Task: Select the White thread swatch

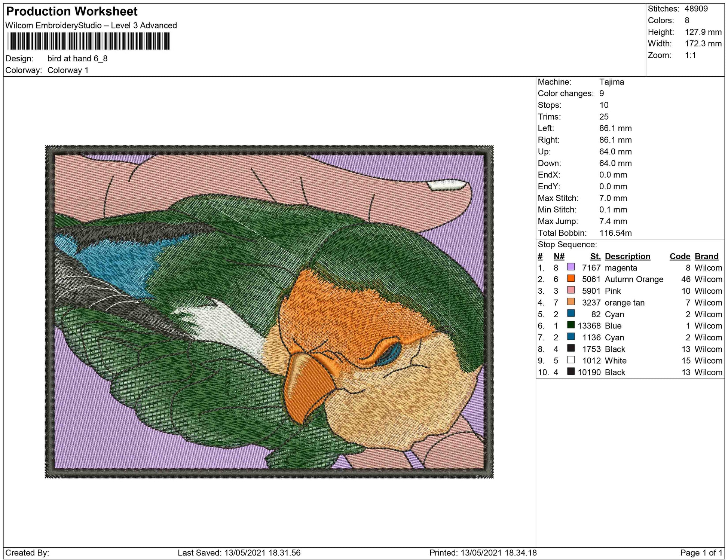Action: pyautogui.click(x=571, y=360)
